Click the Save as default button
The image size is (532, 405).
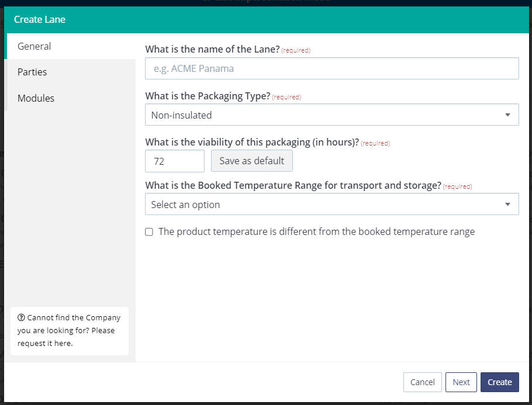[x=251, y=161]
